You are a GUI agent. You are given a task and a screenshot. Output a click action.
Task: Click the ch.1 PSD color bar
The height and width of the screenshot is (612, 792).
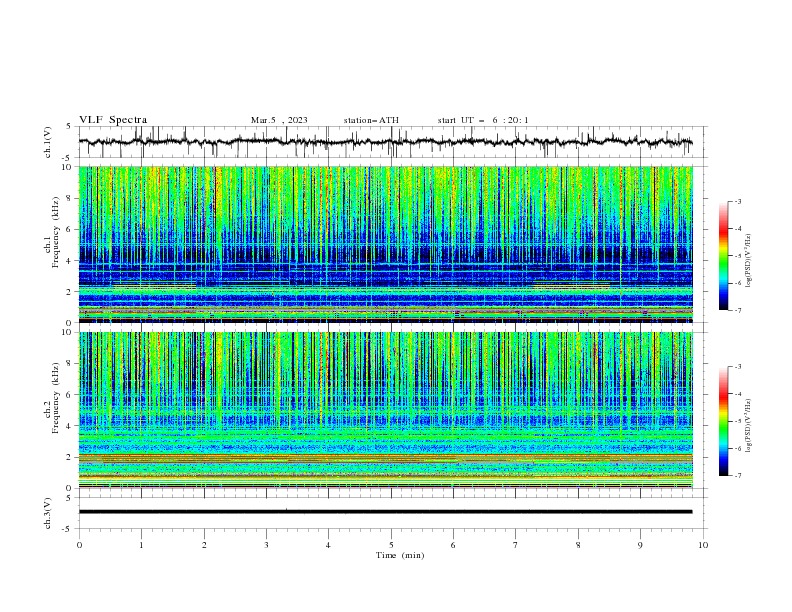click(723, 256)
